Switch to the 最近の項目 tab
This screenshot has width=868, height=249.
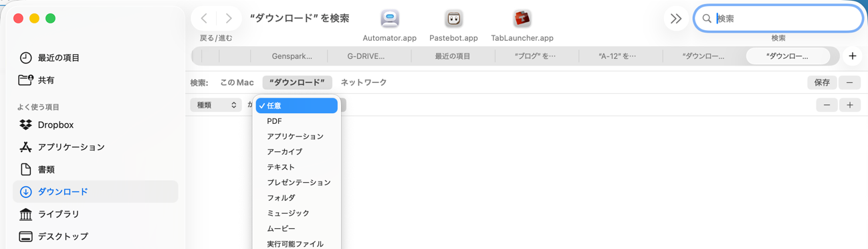coord(453,56)
